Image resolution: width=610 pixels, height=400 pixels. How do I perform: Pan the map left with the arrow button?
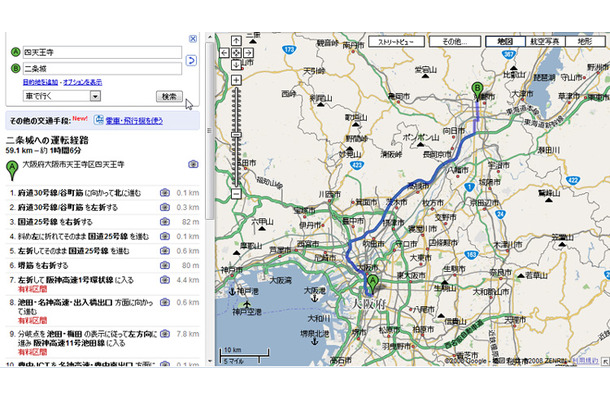tap(224, 53)
